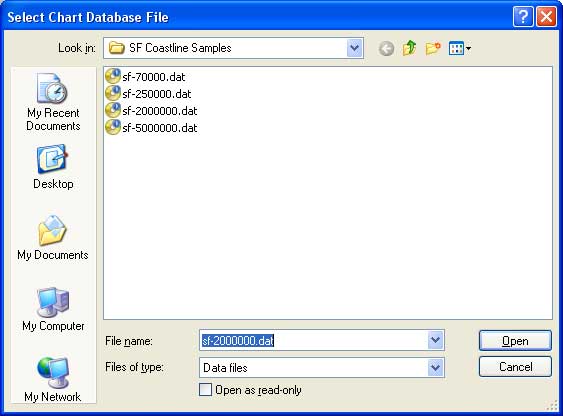Expand the Look in folder dropdown
The width and height of the screenshot is (563, 416).
pyautogui.click(x=354, y=48)
